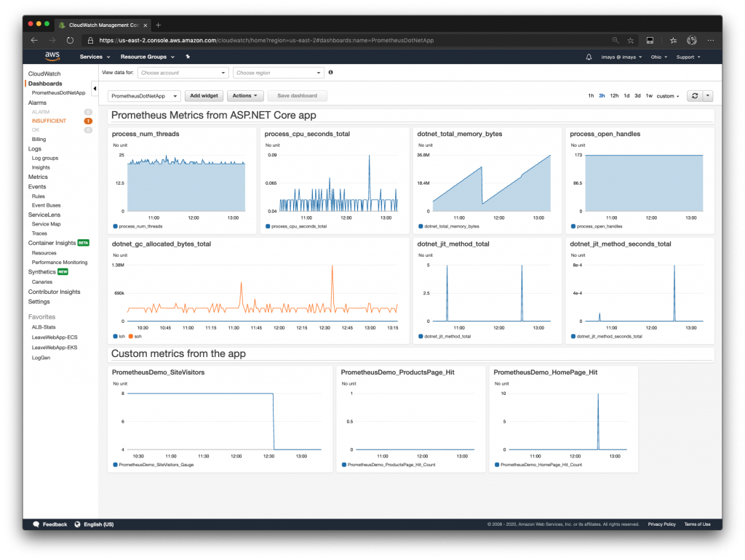Open Log groups in the sidebar
The image size is (745, 560).
45,158
